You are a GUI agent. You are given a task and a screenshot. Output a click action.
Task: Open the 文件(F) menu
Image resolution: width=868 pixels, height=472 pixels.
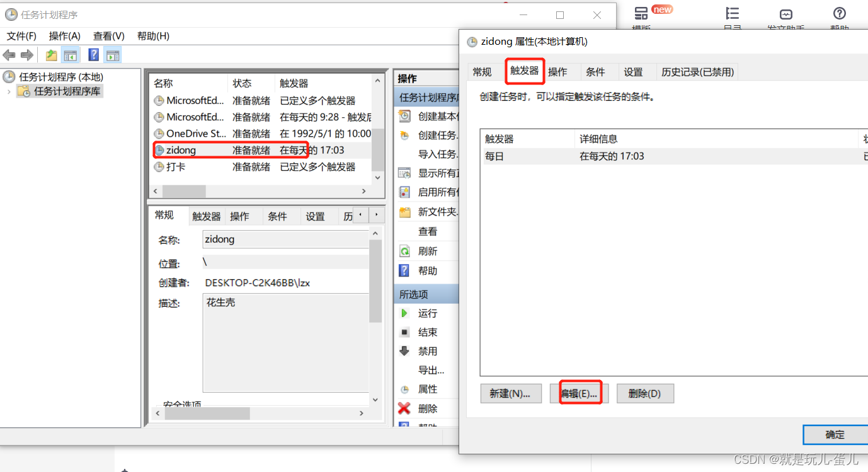tap(22, 36)
